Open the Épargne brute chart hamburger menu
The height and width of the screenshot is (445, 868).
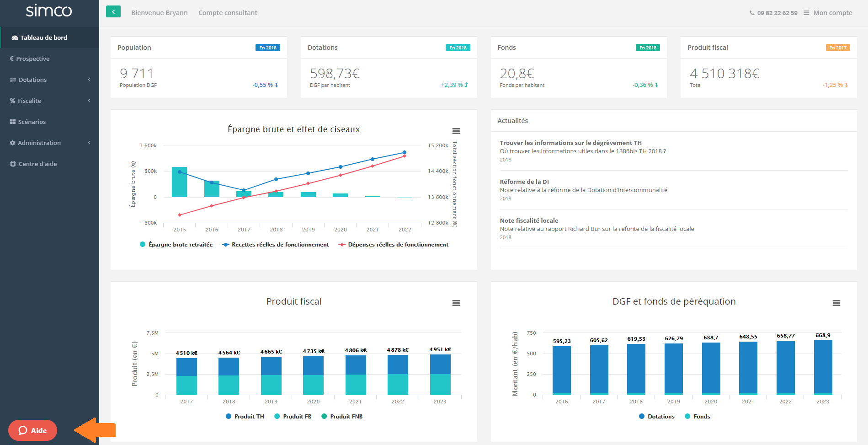click(456, 131)
